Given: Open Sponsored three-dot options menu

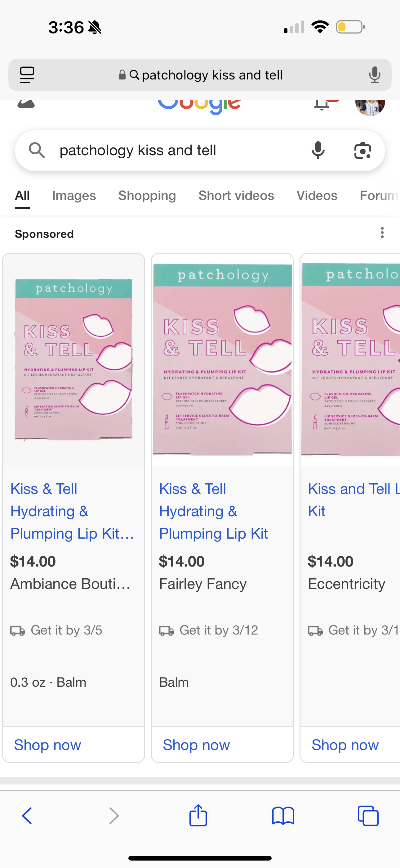Looking at the screenshot, I should click(382, 233).
